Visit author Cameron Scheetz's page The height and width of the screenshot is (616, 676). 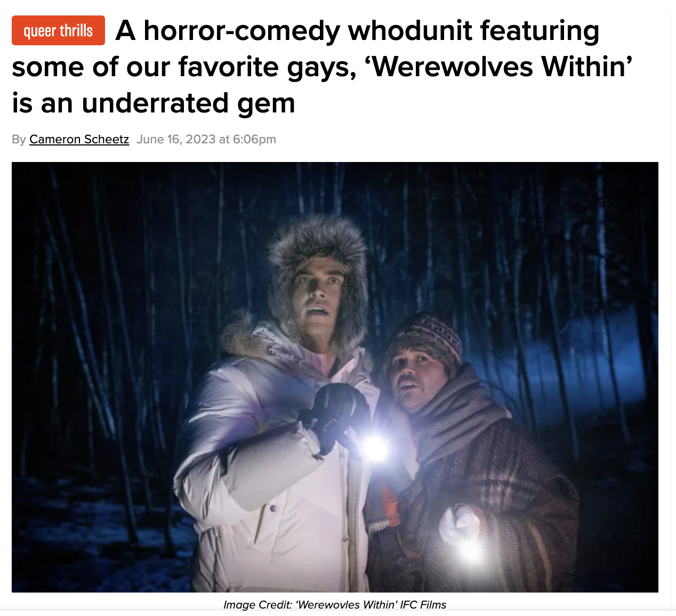79,139
